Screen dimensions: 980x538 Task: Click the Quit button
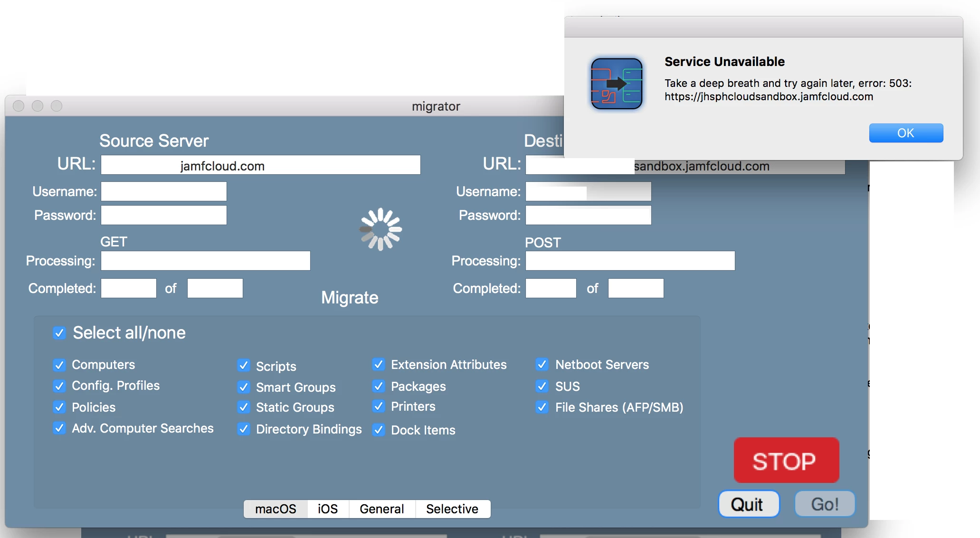749,504
